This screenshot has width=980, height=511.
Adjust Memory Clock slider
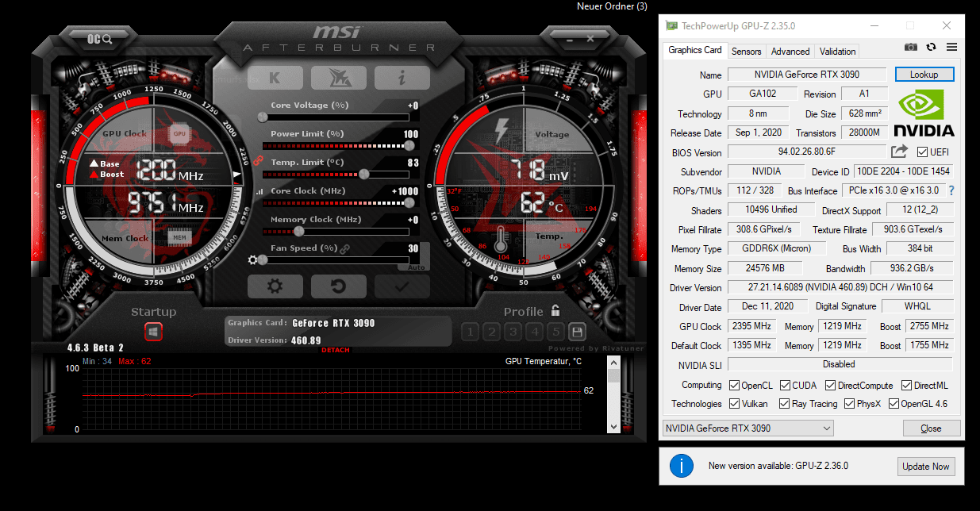pyautogui.click(x=336, y=231)
